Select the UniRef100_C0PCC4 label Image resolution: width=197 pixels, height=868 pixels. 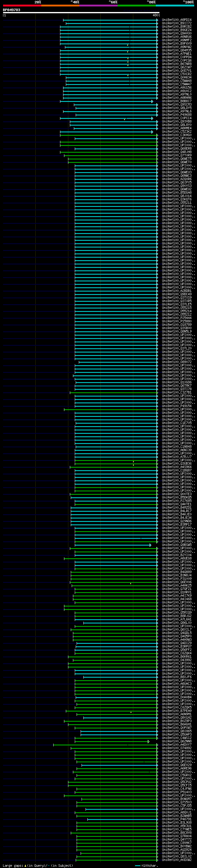(x=177, y=118)
